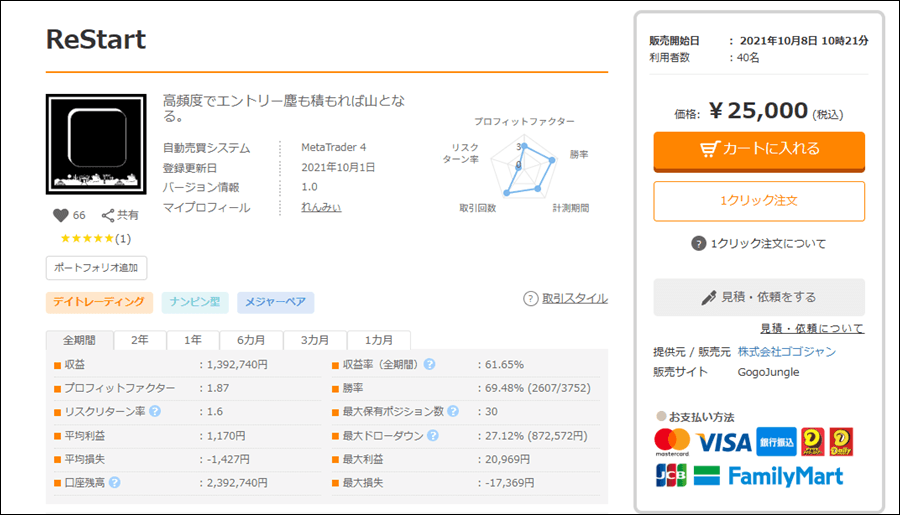Click help icon next to 収益率（全期間）

429,364
